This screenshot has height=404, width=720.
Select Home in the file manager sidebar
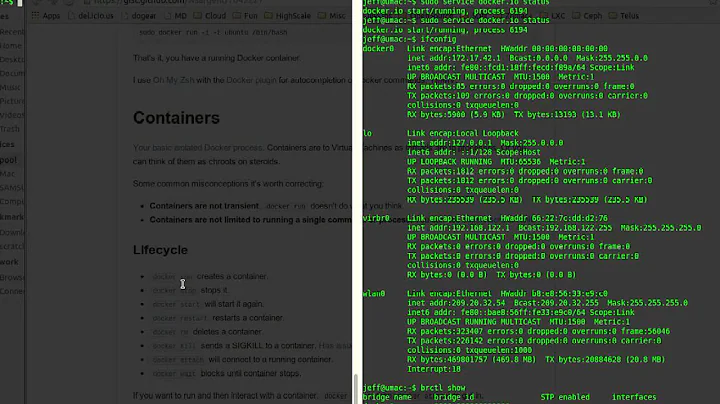11,45
